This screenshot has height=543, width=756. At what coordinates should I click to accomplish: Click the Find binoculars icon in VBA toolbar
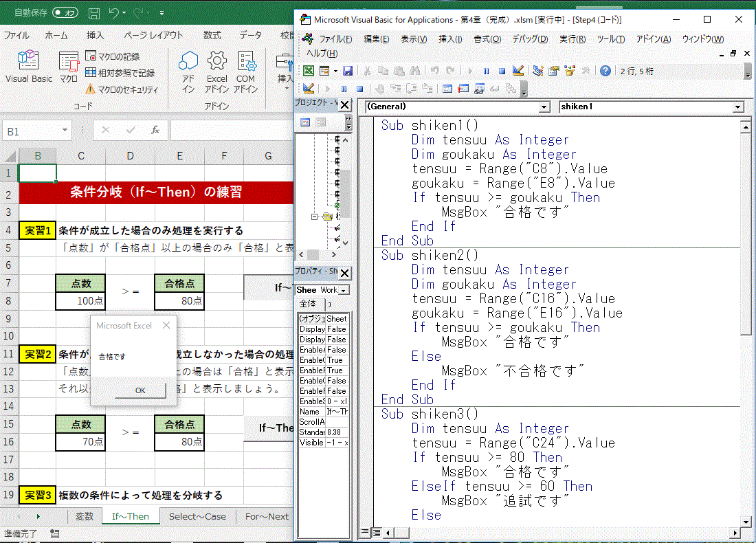click(x=414, y=71)
